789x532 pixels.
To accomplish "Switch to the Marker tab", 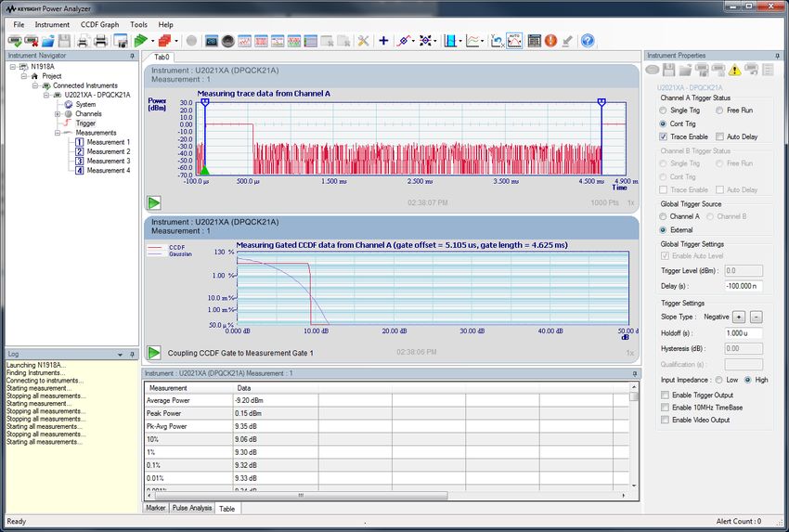I will coord(156,509).
